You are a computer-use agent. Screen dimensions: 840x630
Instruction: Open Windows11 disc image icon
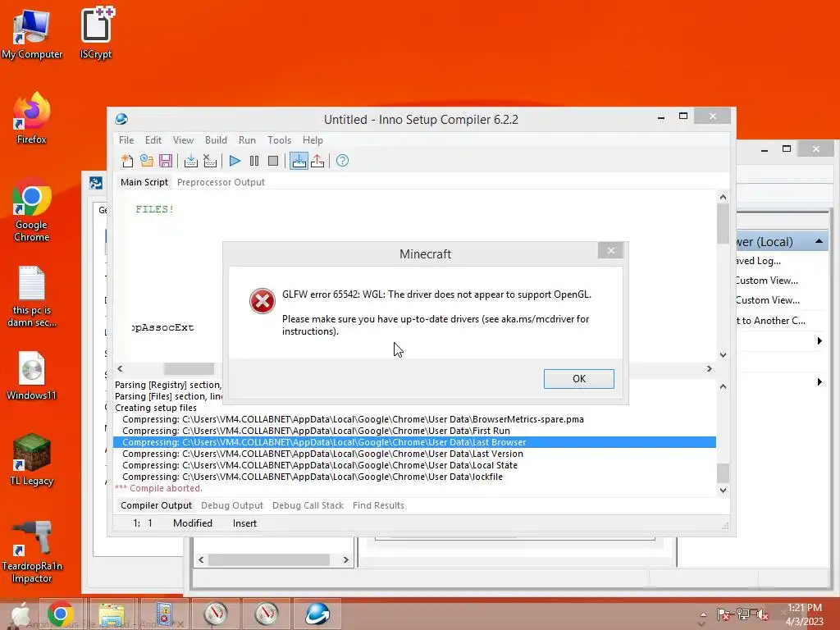pos(32,376)
